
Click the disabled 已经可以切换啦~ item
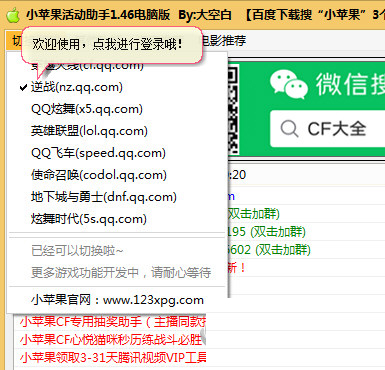tap(117, 251)
